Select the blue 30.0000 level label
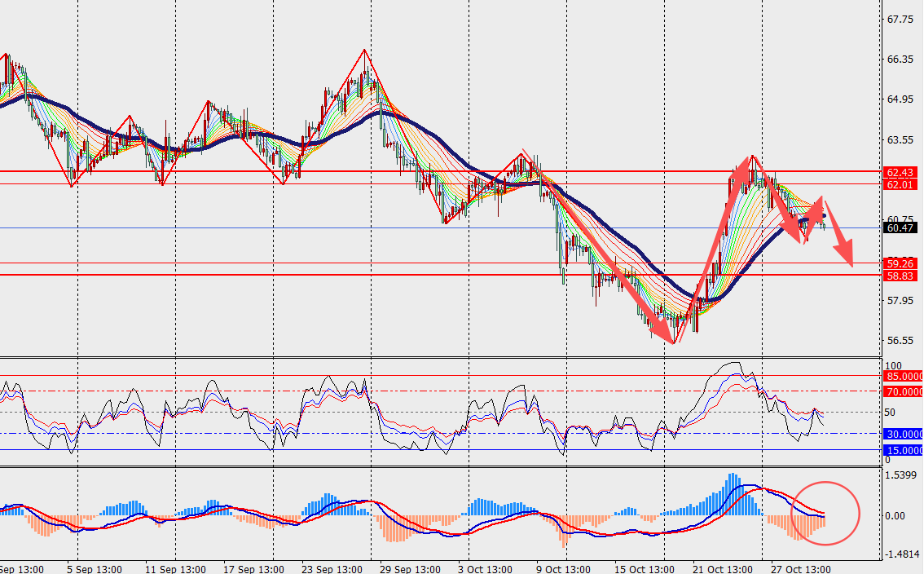 pos(902,435)
